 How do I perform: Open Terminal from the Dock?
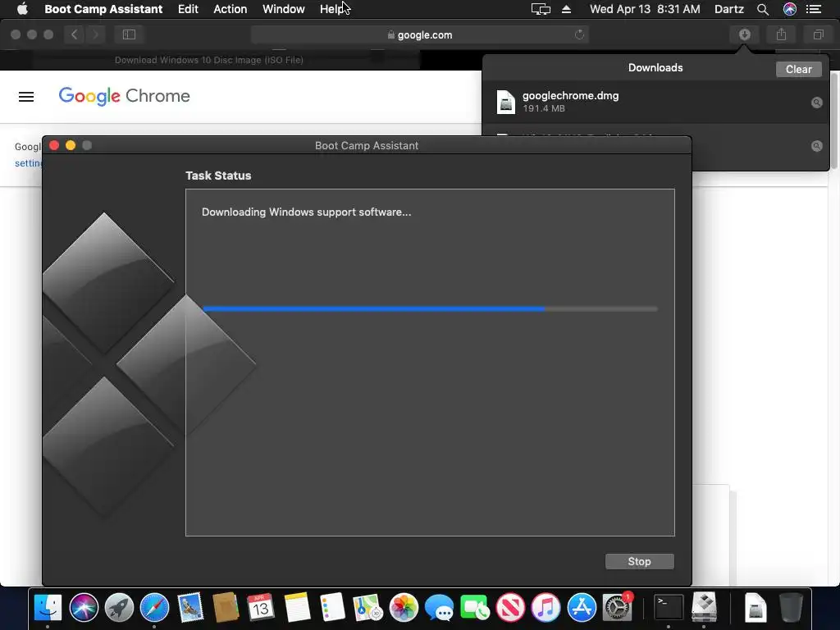click(669, 608)
